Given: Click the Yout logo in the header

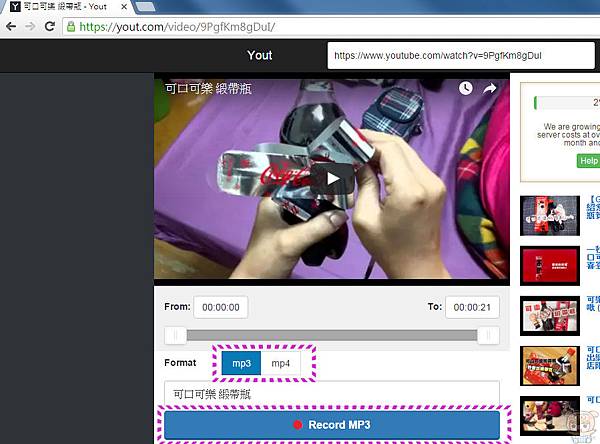Looking at the screenshot, I should pos(259,55).
